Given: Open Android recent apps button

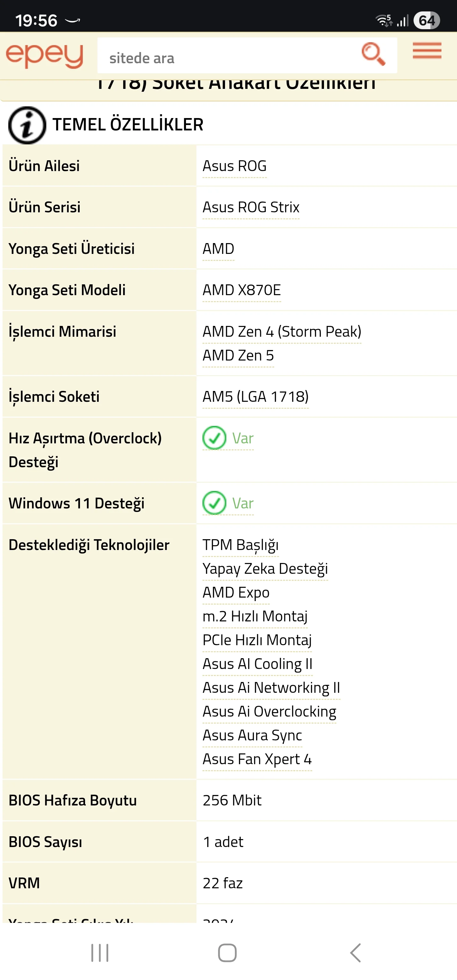Looking at the screenshot, I should point(100,953).
